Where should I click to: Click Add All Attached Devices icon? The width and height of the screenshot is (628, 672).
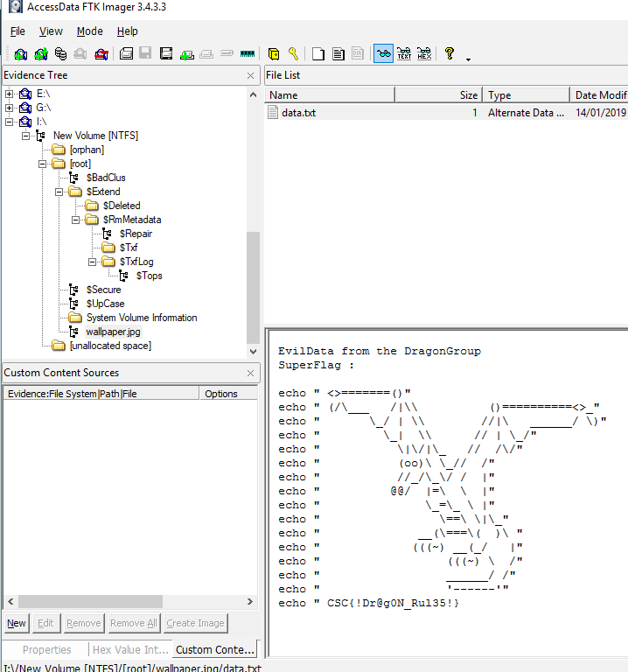click(41, 54)
